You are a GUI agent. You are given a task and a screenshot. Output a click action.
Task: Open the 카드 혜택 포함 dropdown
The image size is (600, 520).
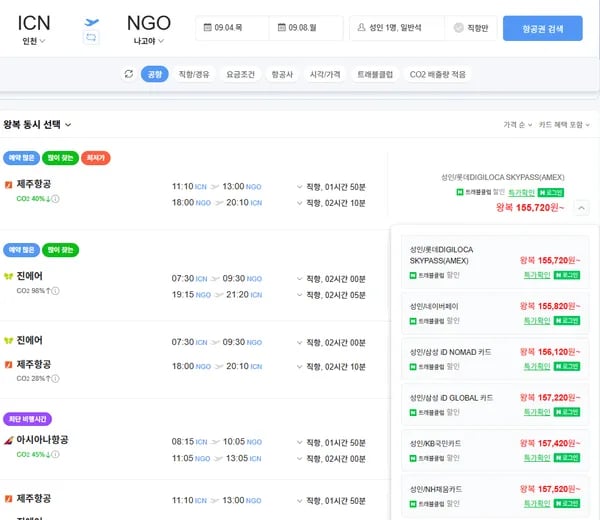tap(564, 125)
